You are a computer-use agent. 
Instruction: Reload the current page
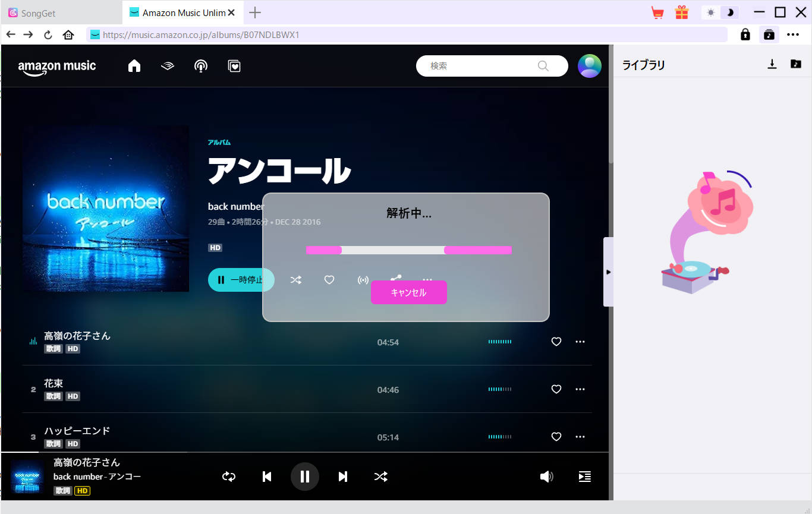pyautogui.click(x=48, y=34)
